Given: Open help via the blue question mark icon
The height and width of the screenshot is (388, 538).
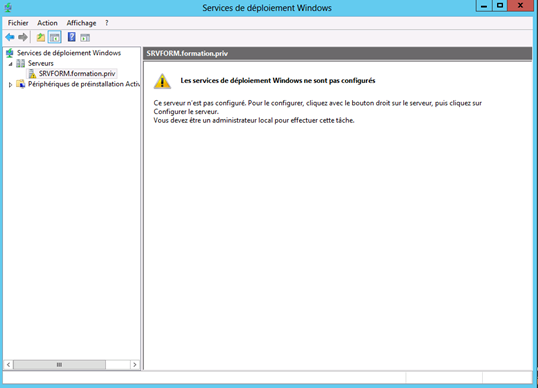Looking at the screenshot, I should (71, 37).
